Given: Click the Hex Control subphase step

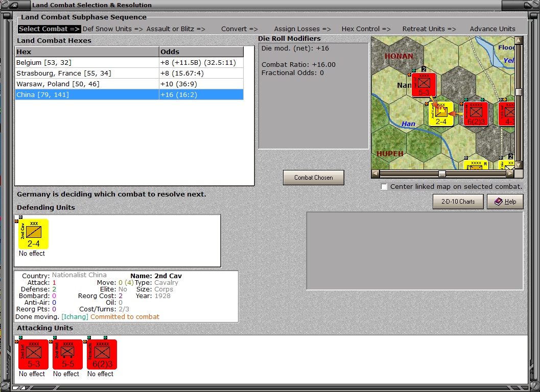Looking at the screenshot, I should [x=366, y=29].
